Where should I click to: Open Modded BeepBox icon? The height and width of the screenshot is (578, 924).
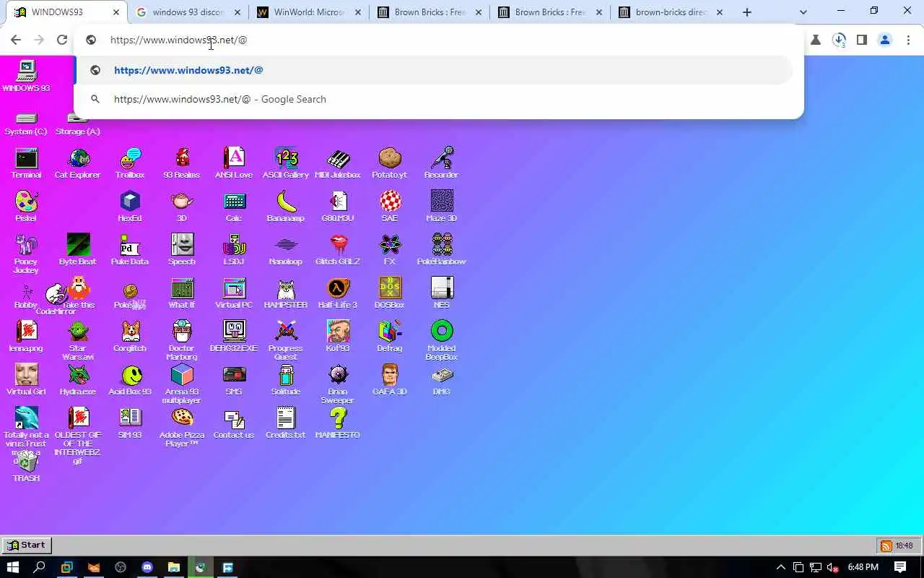[x=442, y=341]
